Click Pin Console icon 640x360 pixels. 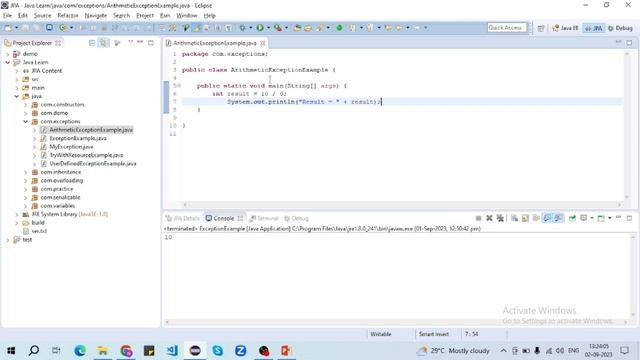click(x=572, y=218)
